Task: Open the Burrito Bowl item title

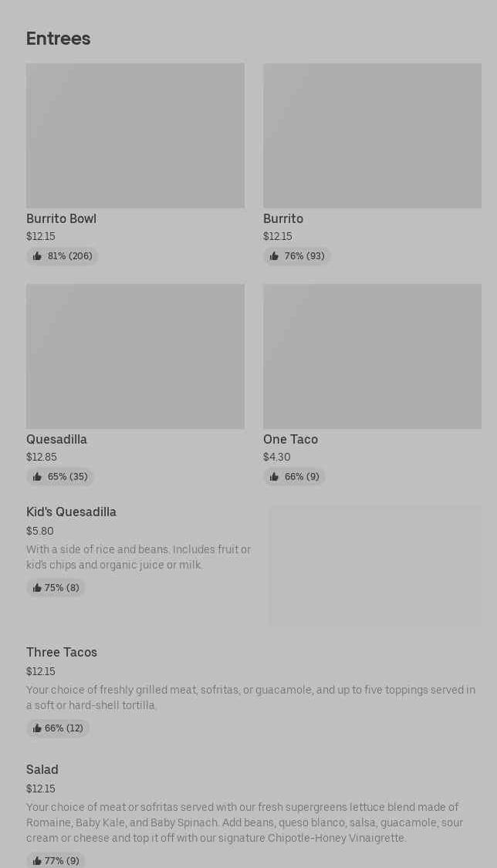Action: (61, 219)
